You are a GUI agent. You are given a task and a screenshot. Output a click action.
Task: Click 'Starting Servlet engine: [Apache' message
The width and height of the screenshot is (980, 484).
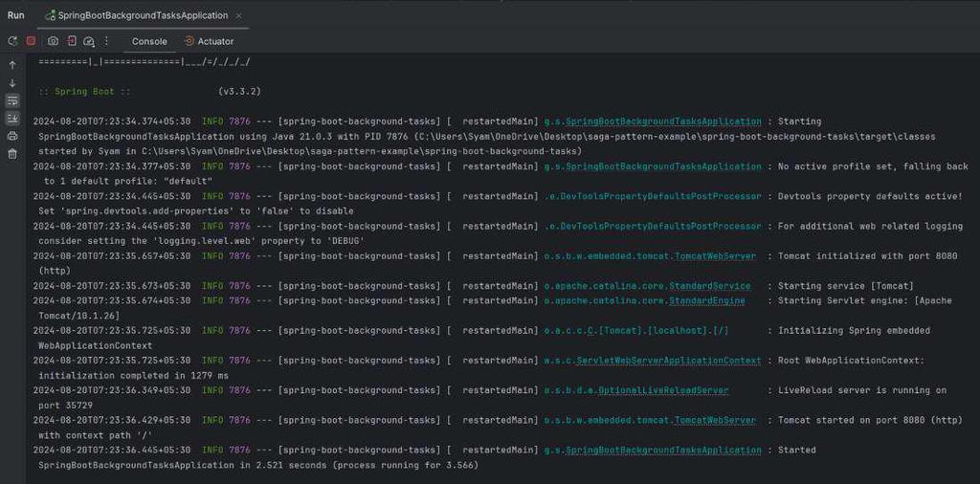[865, 300]
